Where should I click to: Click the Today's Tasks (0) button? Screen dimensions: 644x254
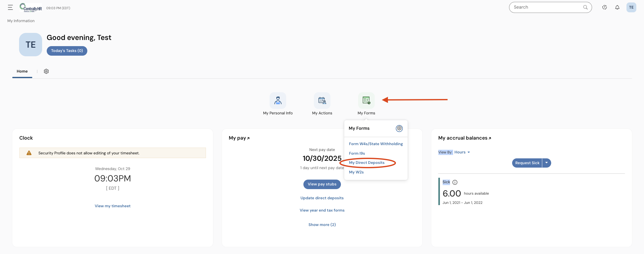[67, 51]
